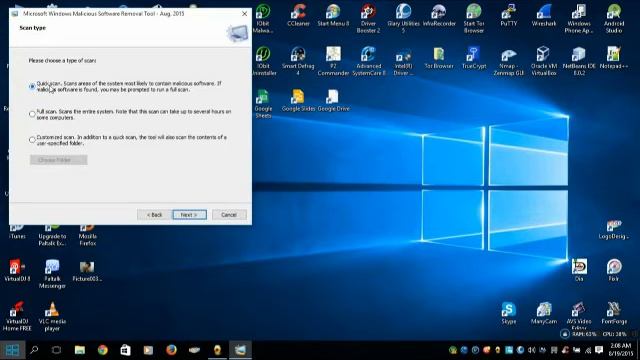Click the volume speaker tray icon
The image size is (640, 360).
(531, 350)
